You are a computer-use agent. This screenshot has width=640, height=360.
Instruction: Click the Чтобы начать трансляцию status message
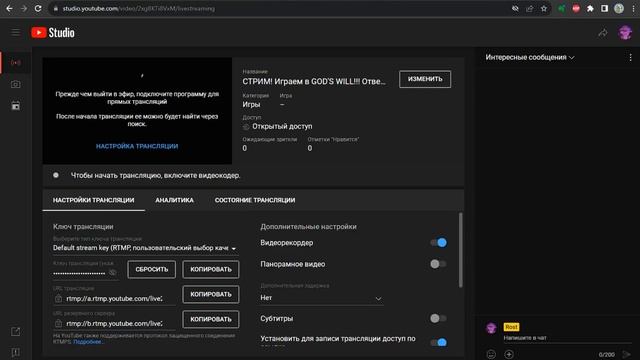(x=156, y=176)
